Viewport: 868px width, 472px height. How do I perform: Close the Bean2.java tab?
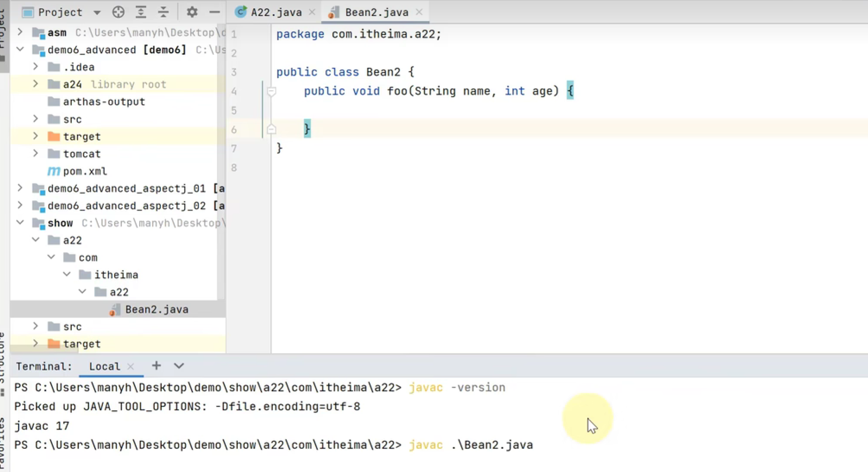tap(419, 12)
